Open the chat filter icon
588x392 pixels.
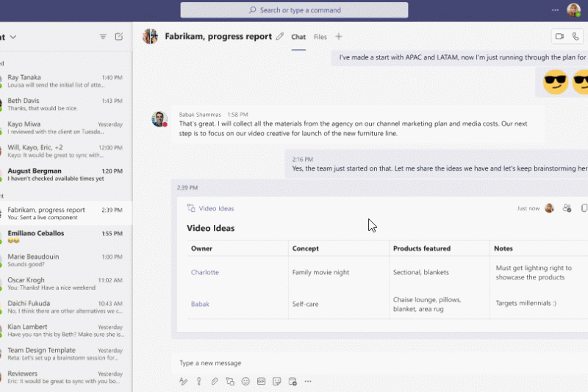[103, 36]
